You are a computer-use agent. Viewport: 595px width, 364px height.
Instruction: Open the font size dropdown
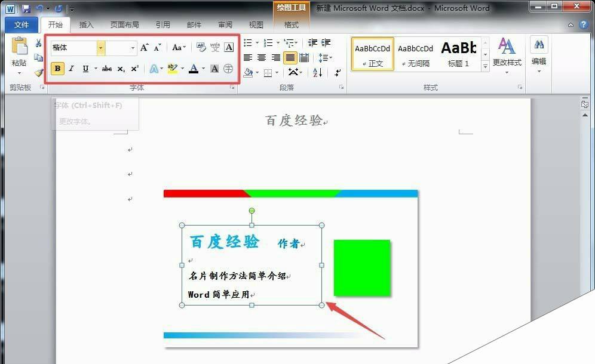(133, 48)
